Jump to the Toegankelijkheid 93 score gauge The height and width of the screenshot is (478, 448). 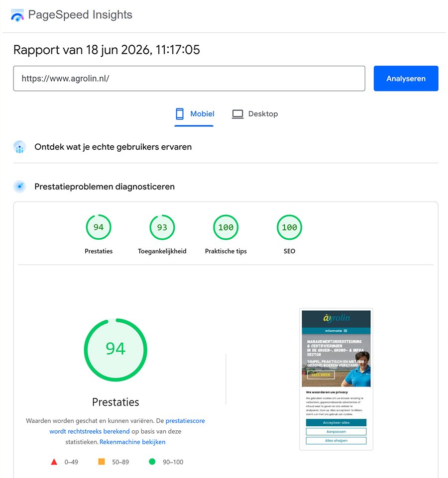pyautogui.click(x=162, y=227)
